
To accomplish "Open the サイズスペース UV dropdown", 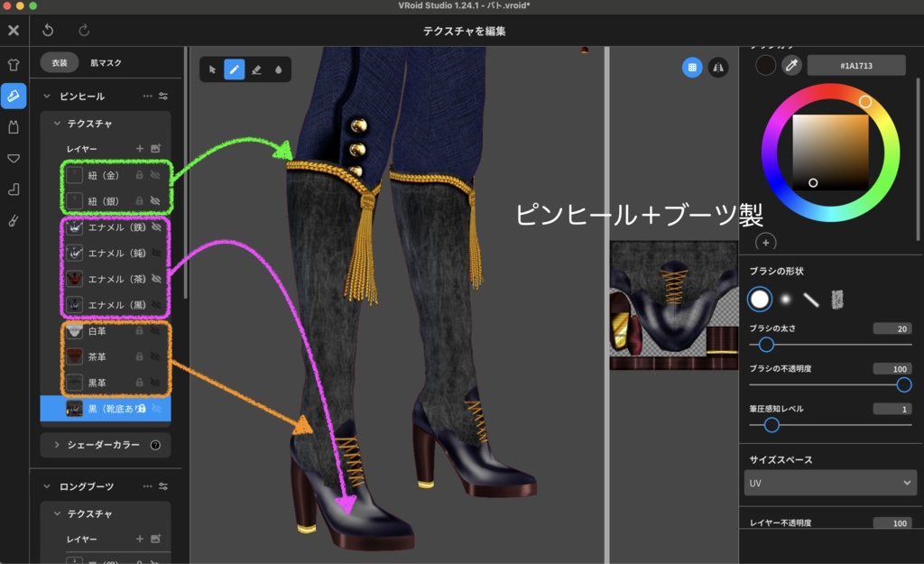I will 828,483.
